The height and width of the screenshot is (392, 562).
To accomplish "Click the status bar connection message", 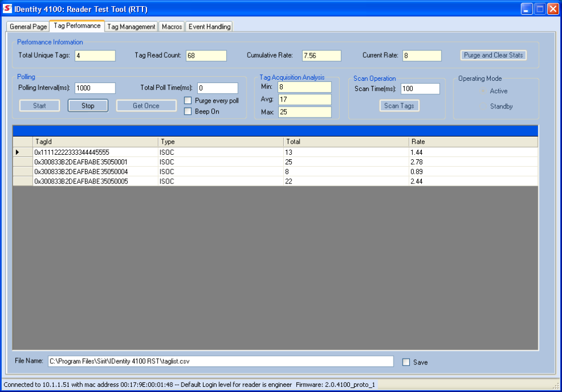I will point(148,385).
